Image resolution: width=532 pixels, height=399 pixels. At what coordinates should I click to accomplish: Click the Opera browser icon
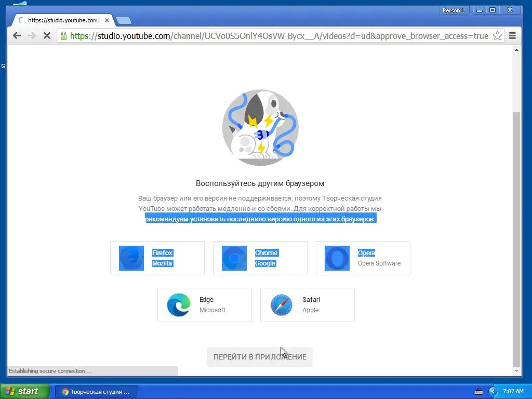tap(337, 258)
